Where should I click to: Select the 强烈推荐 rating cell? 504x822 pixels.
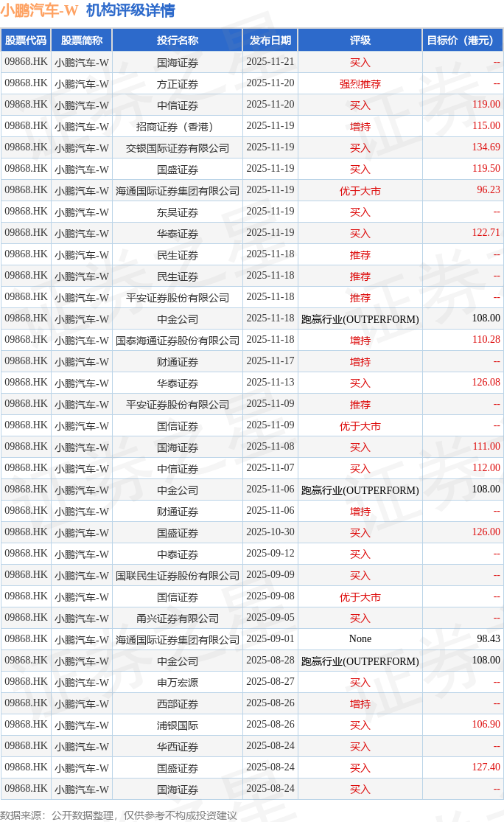click(360, 84)
